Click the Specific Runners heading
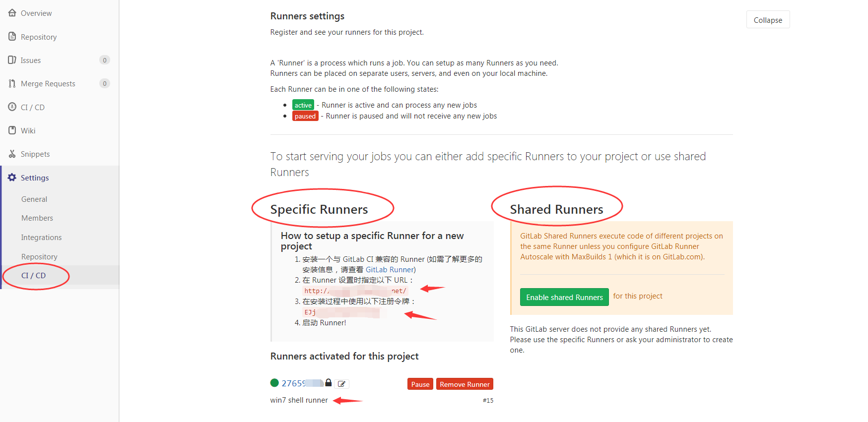868x422 pixels. [319, 209]
